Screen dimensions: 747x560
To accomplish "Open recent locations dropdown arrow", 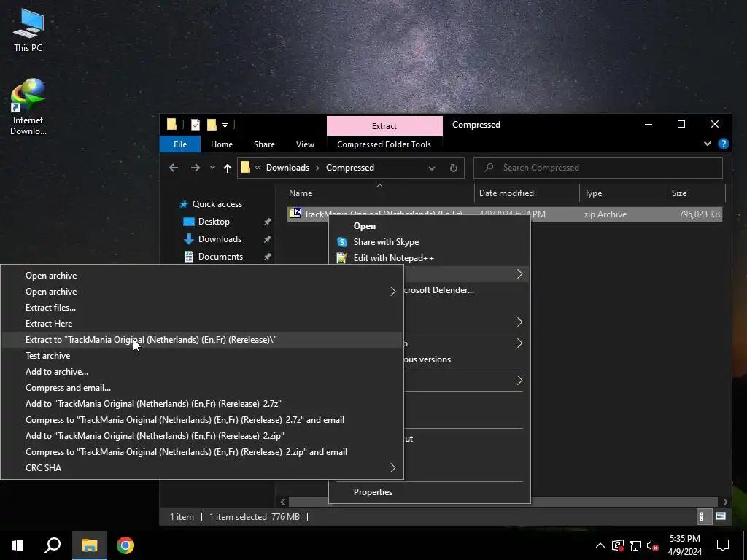I will point(212,168).
